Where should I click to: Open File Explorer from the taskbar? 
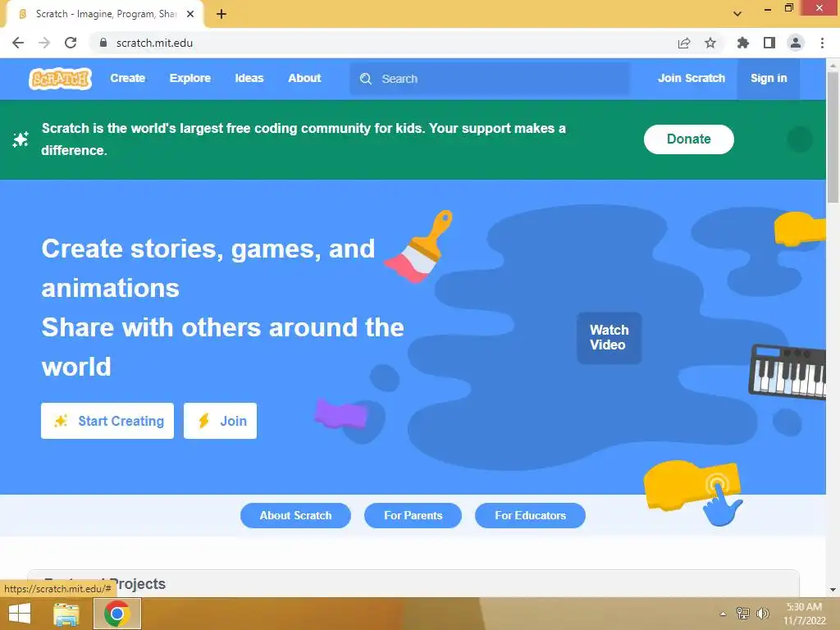[x=66, y=614]
